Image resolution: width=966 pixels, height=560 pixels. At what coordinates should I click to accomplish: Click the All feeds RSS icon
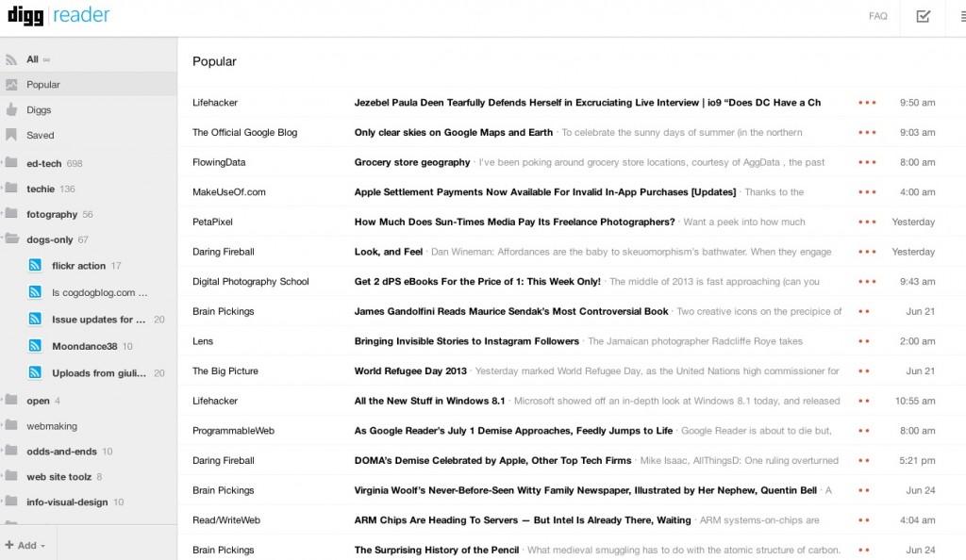pos(11,58)
